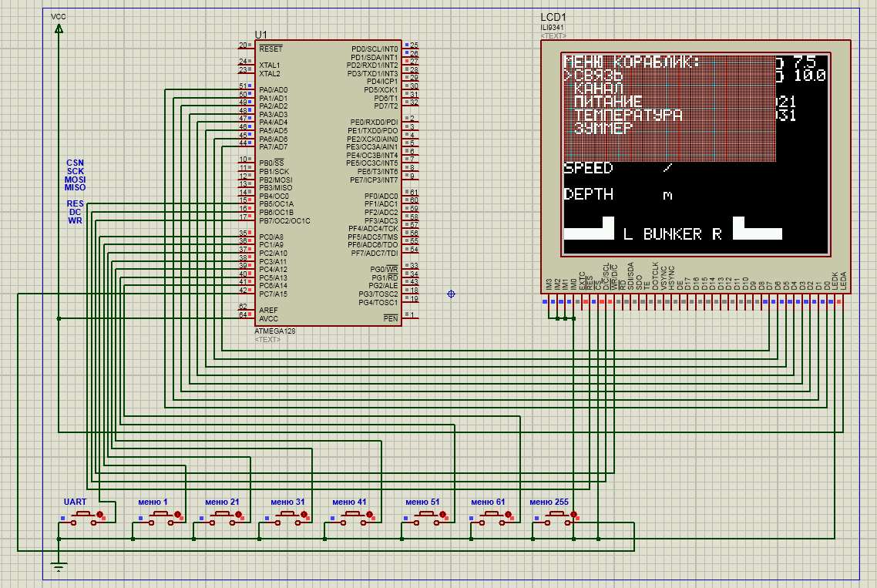877x588 pixels.
Task: Select the VCC power terminal arrow
Action: point(59,29)
